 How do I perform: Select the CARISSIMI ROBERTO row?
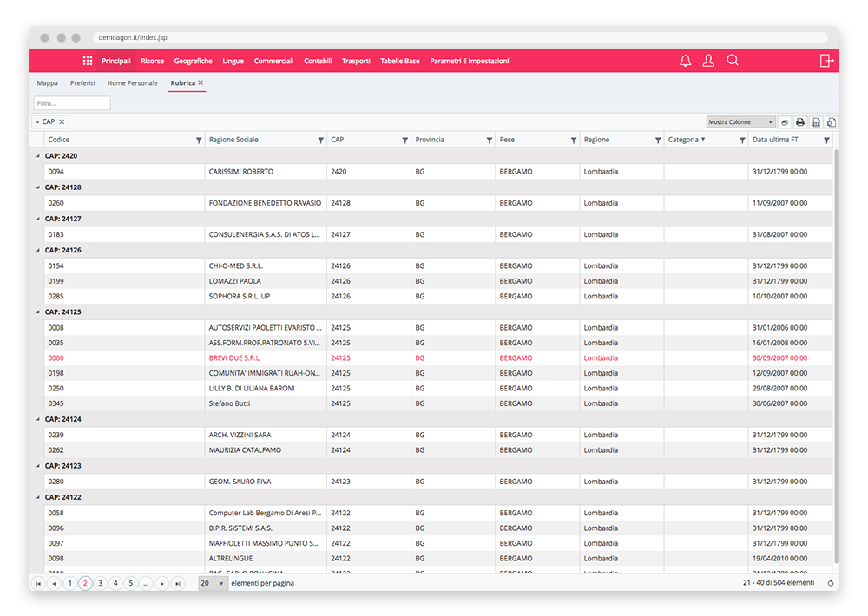tap(437, 172)
